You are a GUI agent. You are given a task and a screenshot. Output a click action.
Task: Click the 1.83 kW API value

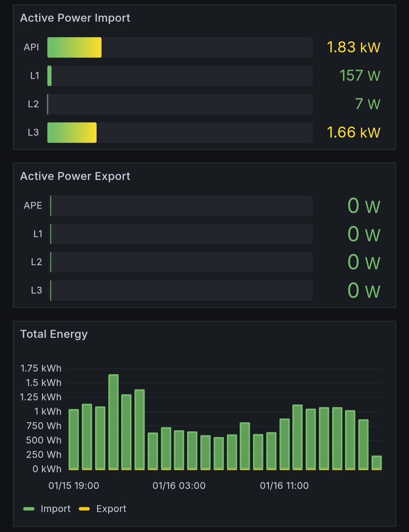(x=353, y=47)
